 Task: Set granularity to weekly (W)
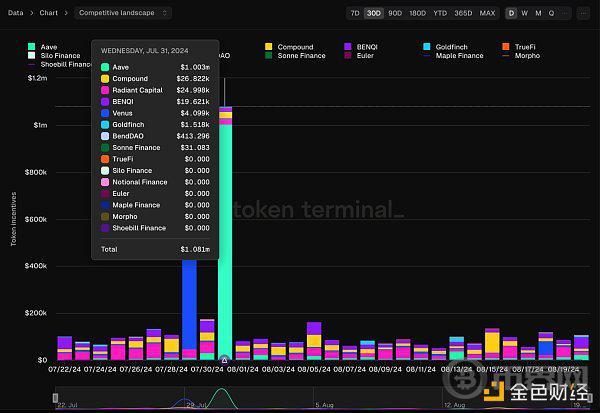pyautogui.click(x=525, y=13)
